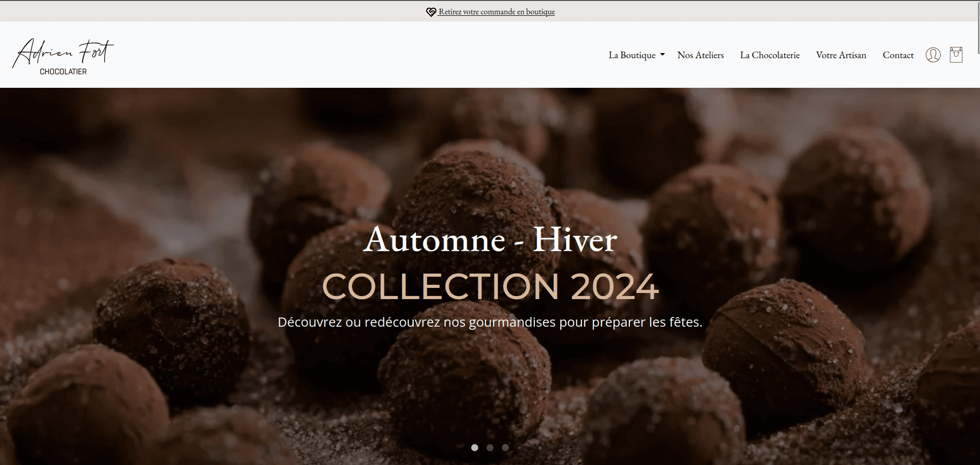This screenshot has width=980, height=465.
Task: Select the first carousel slide dot
Action: coord(475,448)
